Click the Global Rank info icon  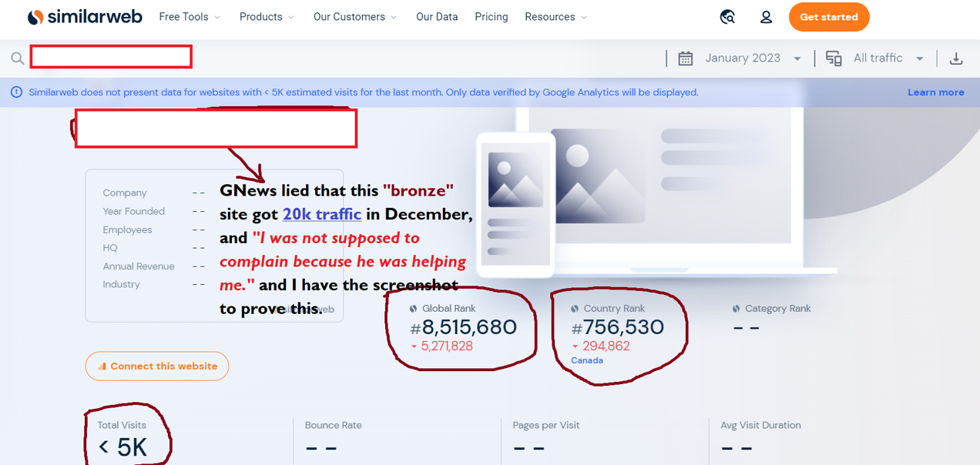(x=413, y=309)
